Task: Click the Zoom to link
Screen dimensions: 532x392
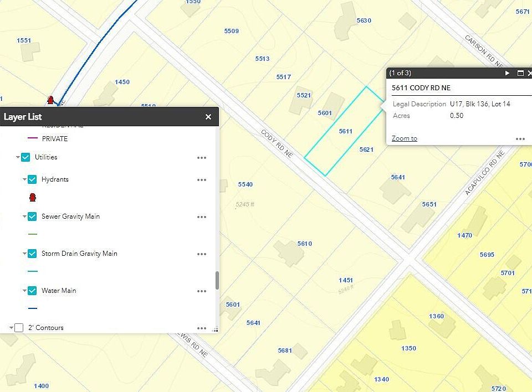Action: click(405, 138)
